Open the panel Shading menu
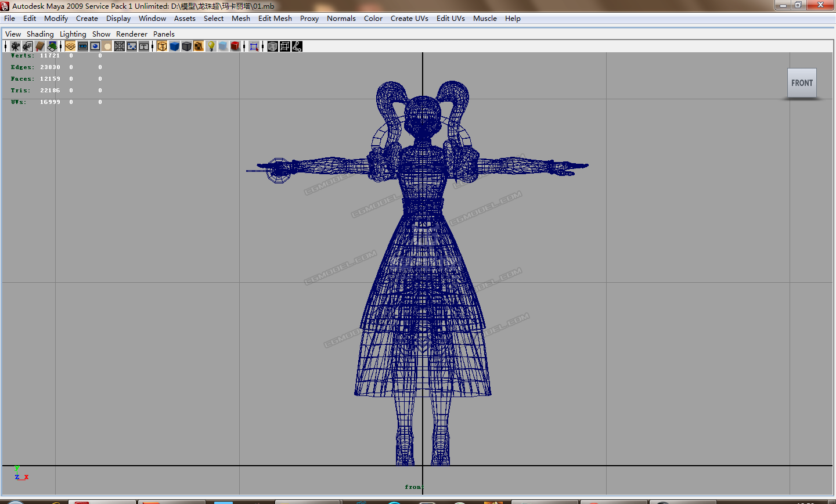The width and height of the screenshot is (836, 504). 40,34
